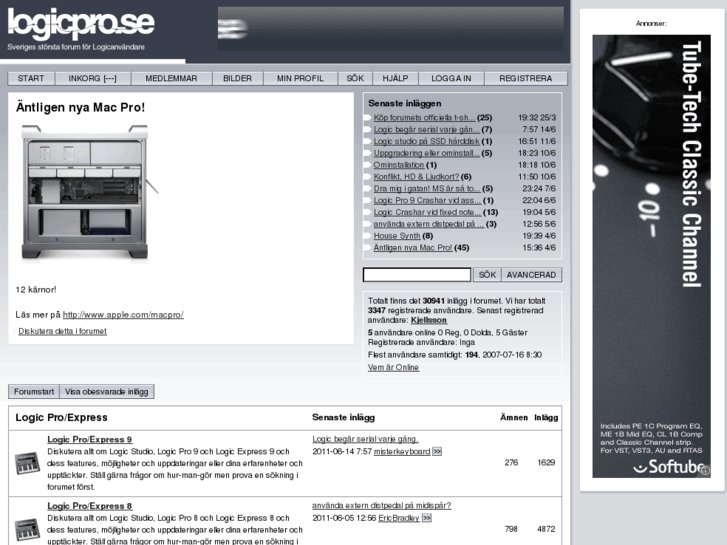The height and width of the screenshot is (545, 727).
Task: Open 'Ominstallation' thread
Action: tap(399, 165)
